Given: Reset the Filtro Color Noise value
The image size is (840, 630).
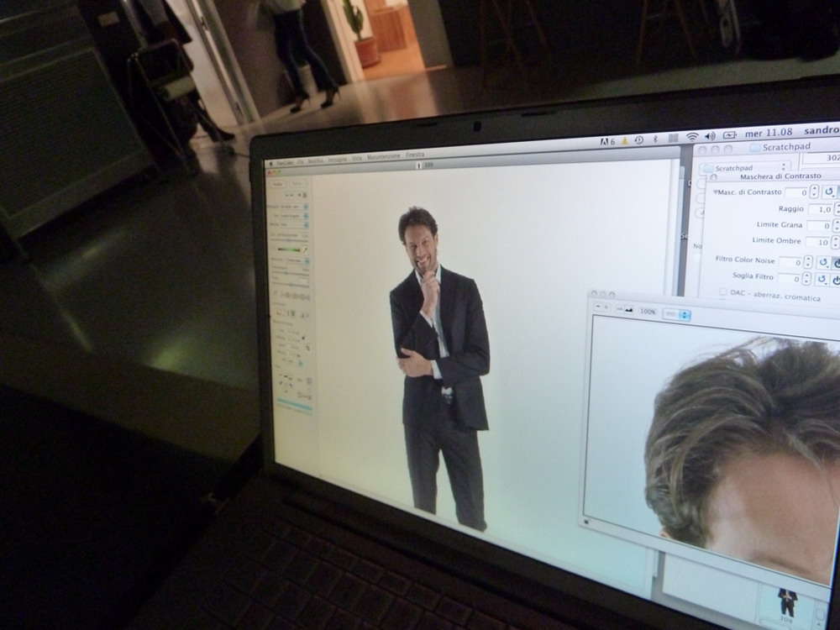Looking at the screenshot, I should coord(823,262).
